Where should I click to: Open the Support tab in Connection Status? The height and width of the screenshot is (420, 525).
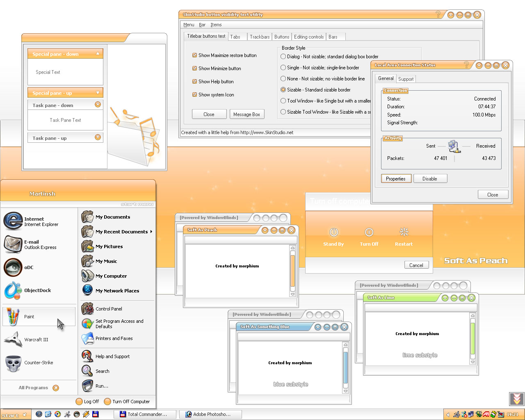pos(406,79)
